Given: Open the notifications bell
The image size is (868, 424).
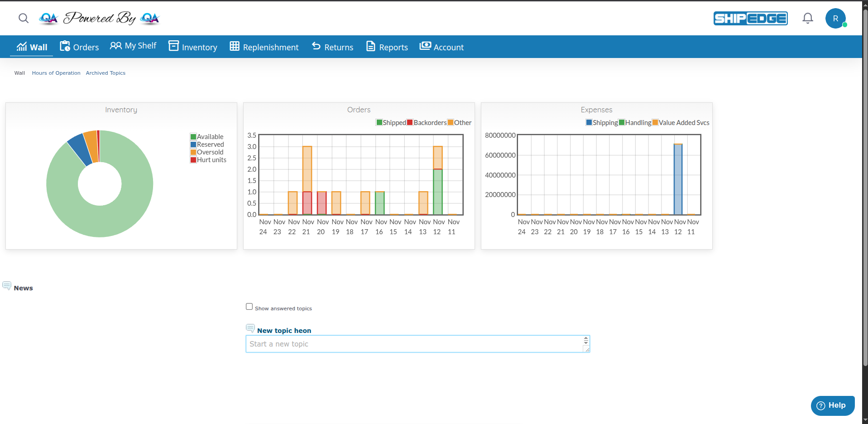Looking at the screenshot, I should pyautogui.click(x=808, y=18).
